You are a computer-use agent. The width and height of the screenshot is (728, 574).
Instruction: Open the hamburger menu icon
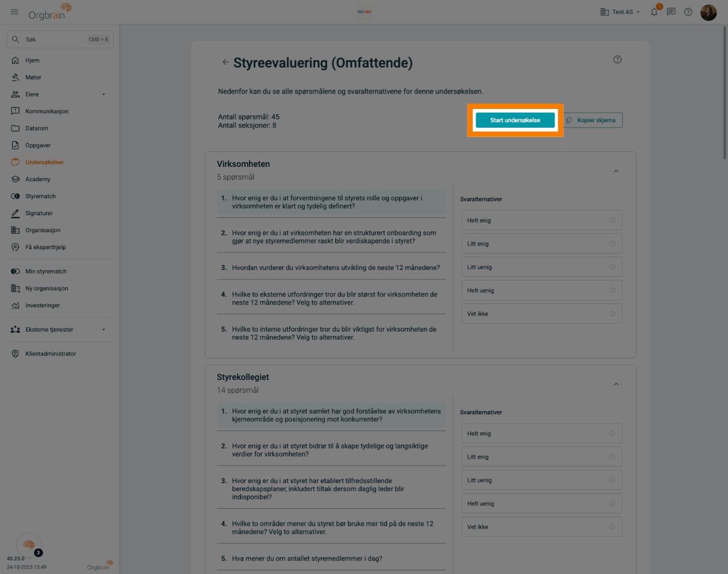pos(14,12)
